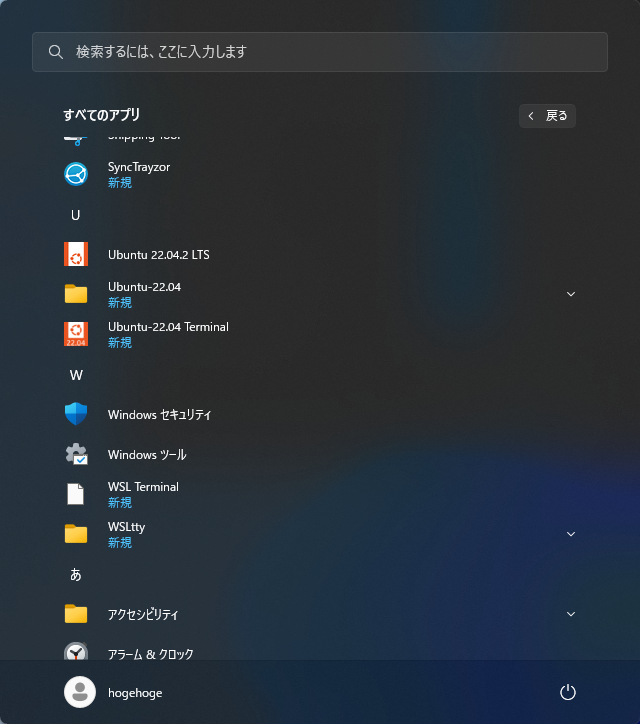Screen dimensions: 640x724
Task: Click the hogehoge account name
Action: (135, 693)
